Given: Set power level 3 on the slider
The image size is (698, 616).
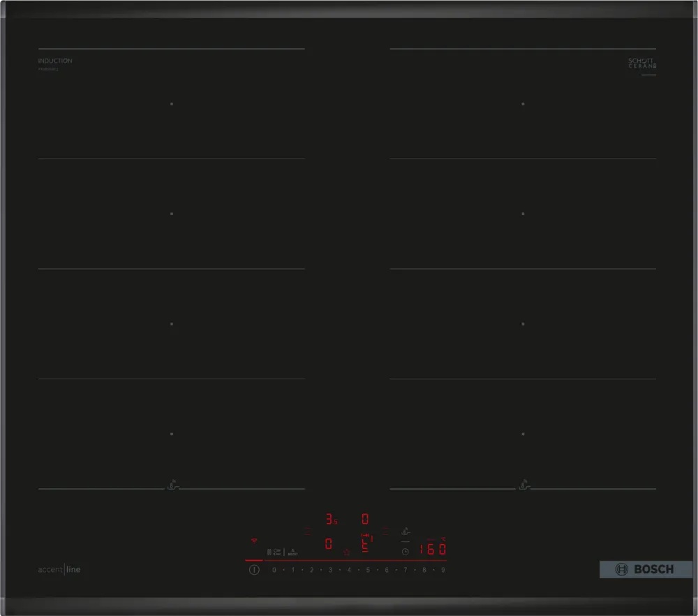Looking at the screenshot, I should point(330,570).
